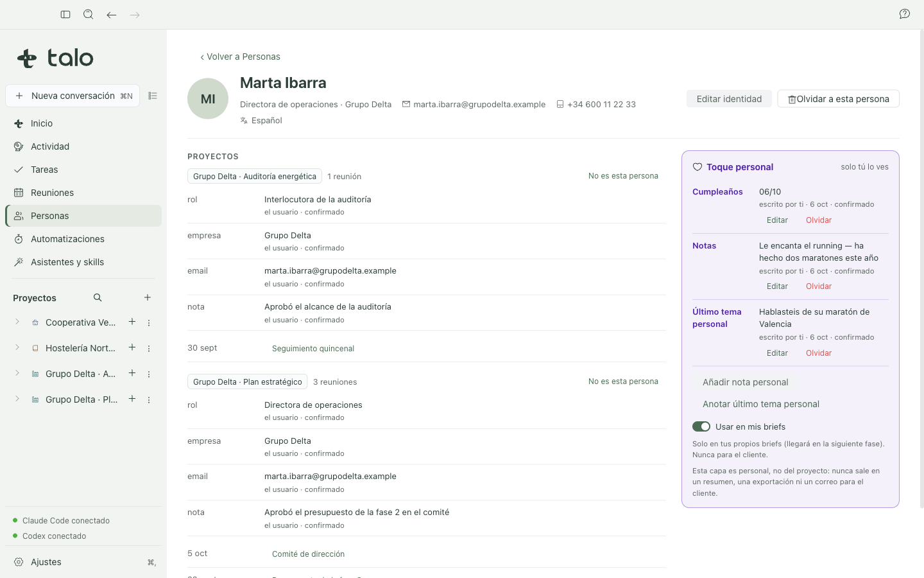The image size is (924, 578).
Task: Mark Plan estratégico as No es esta persona
Action: pyautogui.click(x=623, y=381)
